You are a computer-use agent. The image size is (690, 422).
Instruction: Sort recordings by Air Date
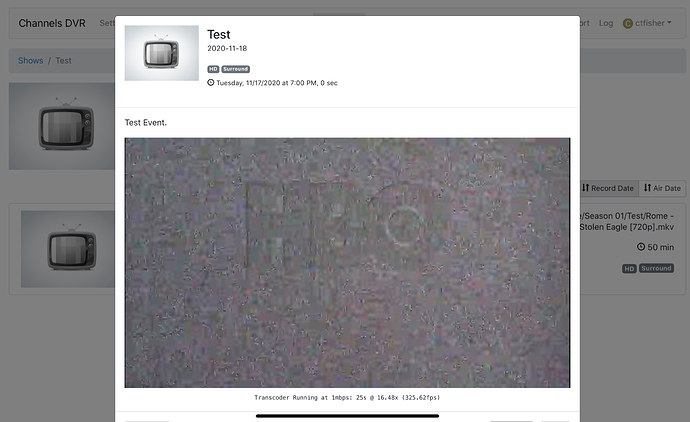[661, 188]
